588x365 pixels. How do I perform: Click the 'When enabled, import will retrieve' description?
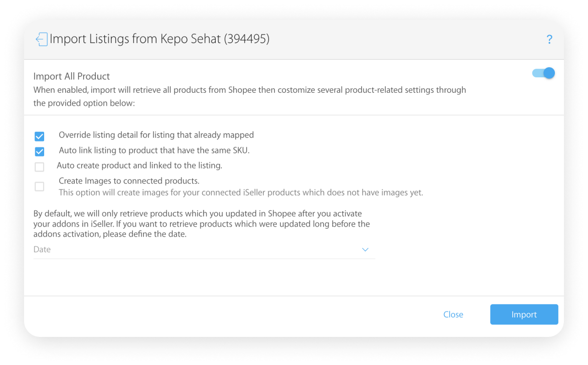pos(250,96)
